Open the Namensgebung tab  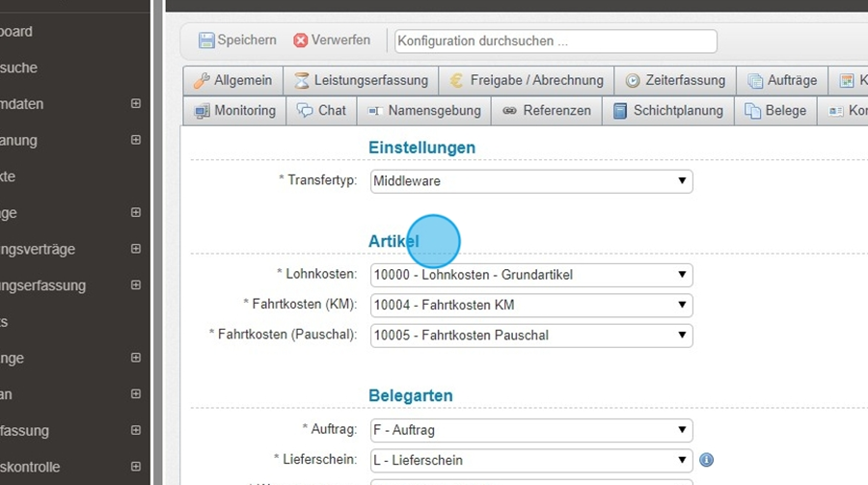[x=424, y=111]
